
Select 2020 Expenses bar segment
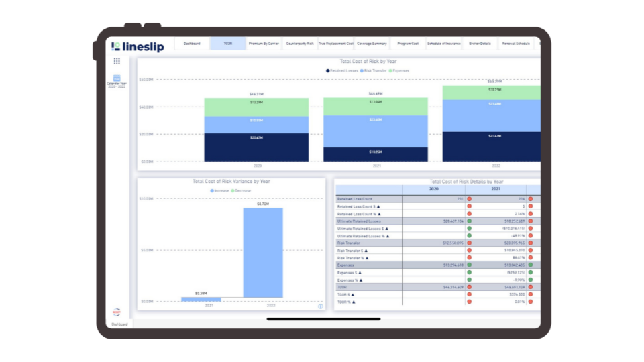click(256, 107)
